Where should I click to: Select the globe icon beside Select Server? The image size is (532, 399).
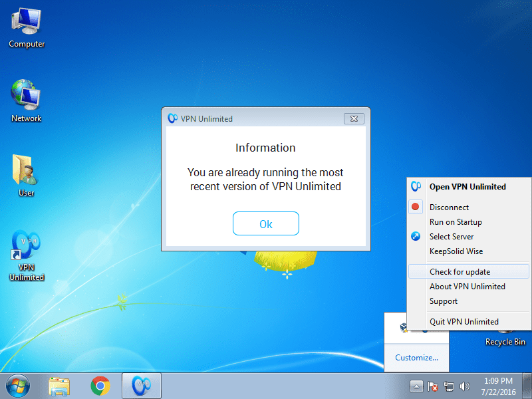coord(416,236)
